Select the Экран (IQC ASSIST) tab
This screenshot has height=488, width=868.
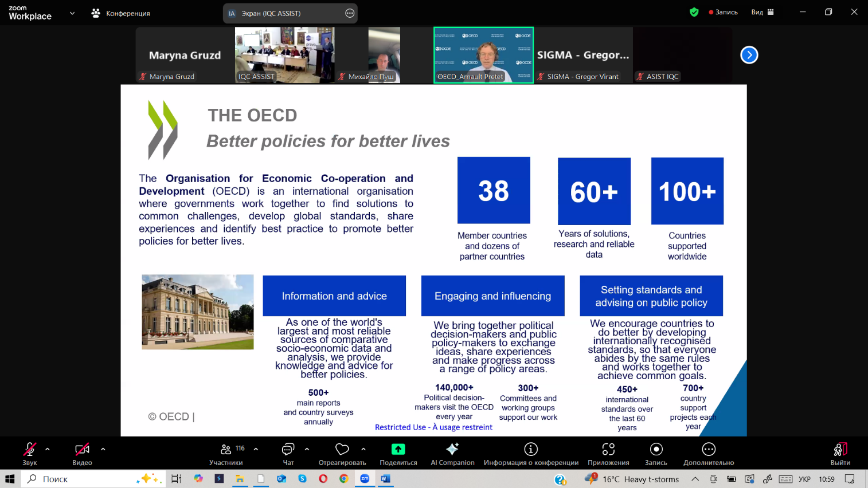coord(290,13)
